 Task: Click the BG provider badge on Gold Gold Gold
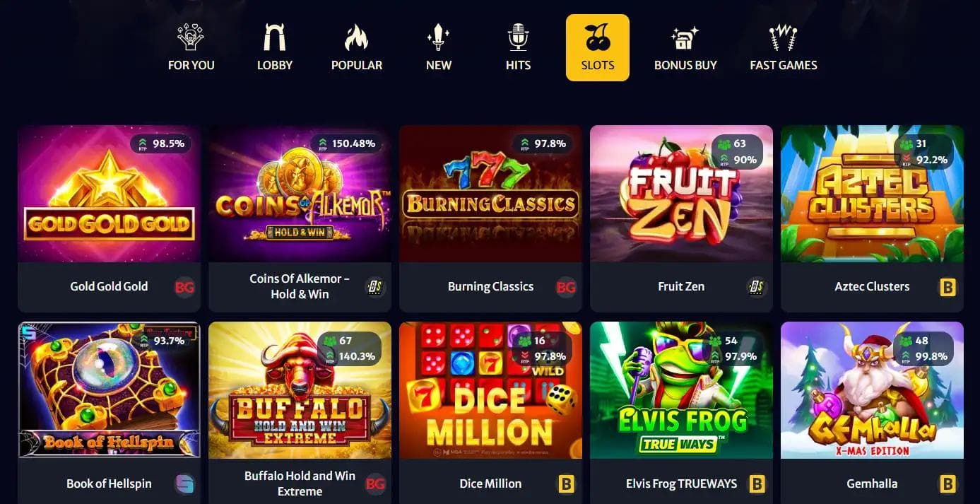coord(185,287)
